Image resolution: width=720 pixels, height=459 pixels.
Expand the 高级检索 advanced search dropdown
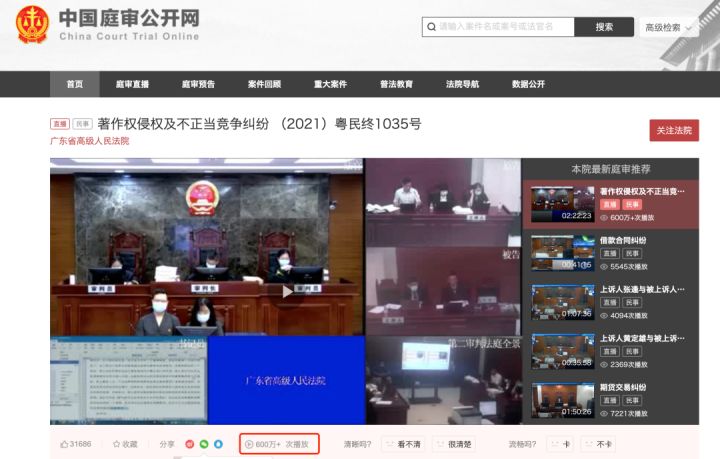click(x=669, y=28)
